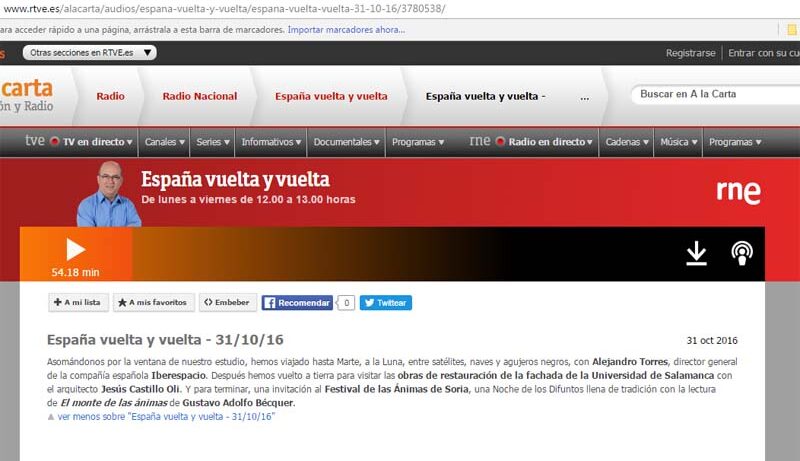The height and width of the screenshot is (461, 800).
Task: Click the rne logo in the navigation bar
Action: 480,140
